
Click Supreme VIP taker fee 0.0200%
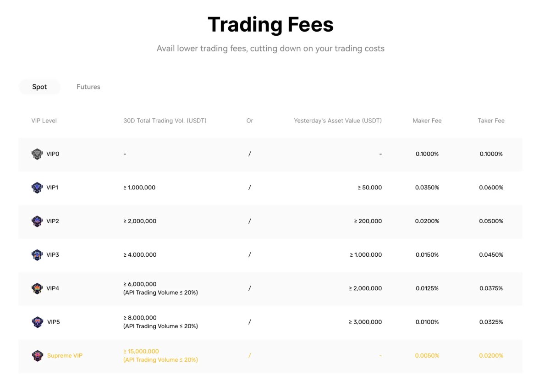(x=491, y=356)
